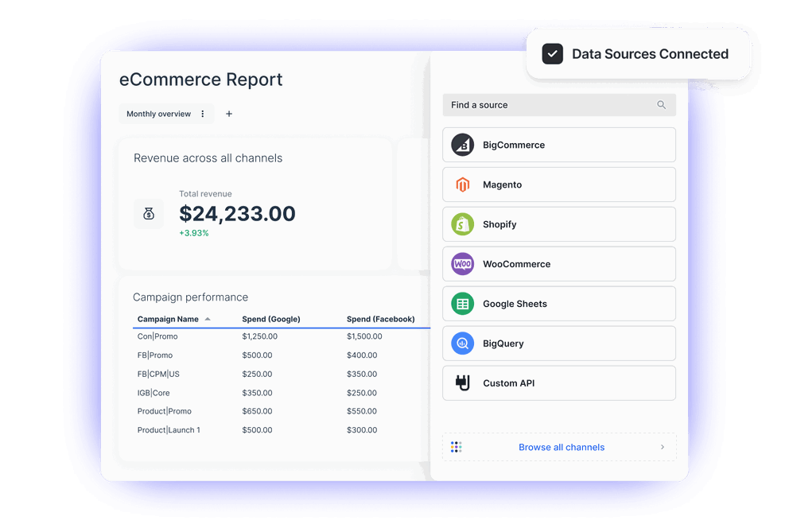
Task: Click Revenue across all channels heading
Action: click(x=208, y=158)
